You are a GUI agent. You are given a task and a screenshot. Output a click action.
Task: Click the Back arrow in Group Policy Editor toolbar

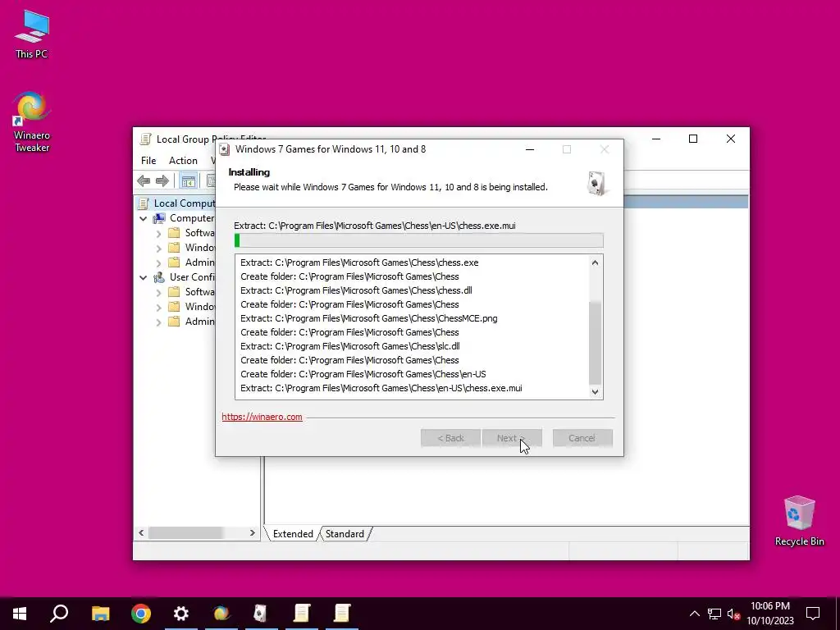(144, 181)
